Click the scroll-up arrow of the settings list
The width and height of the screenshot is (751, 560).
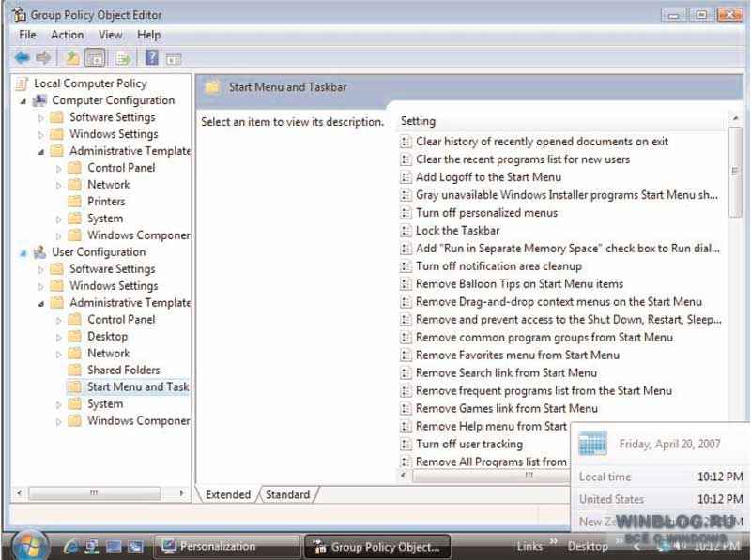(x=735, y=118)
